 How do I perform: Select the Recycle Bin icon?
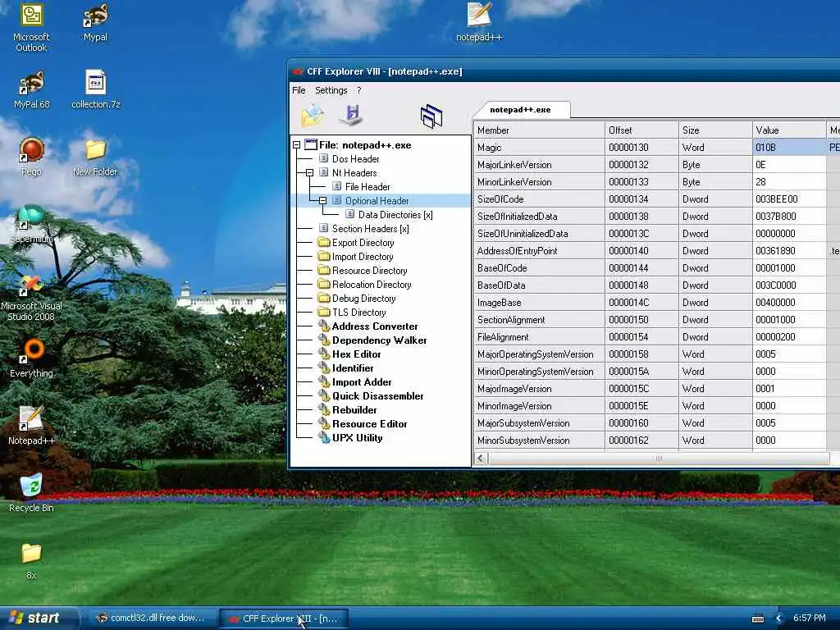[31, 493]
